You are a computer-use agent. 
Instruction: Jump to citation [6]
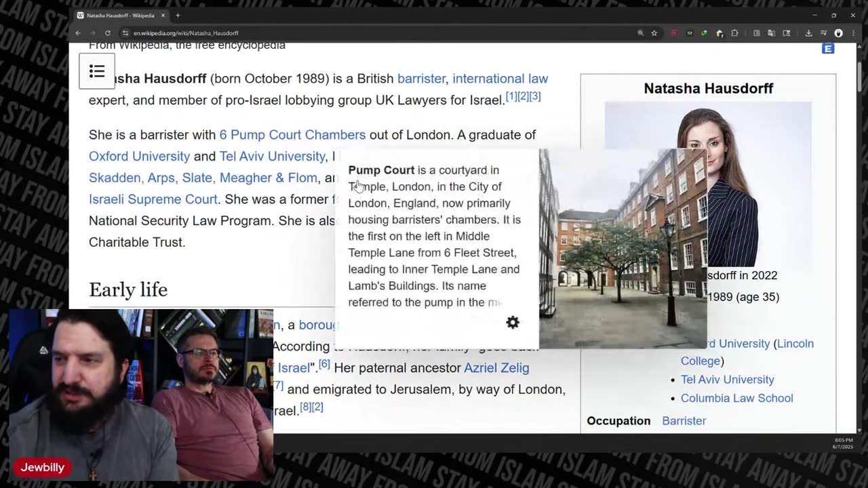click(x=324, y=364)
